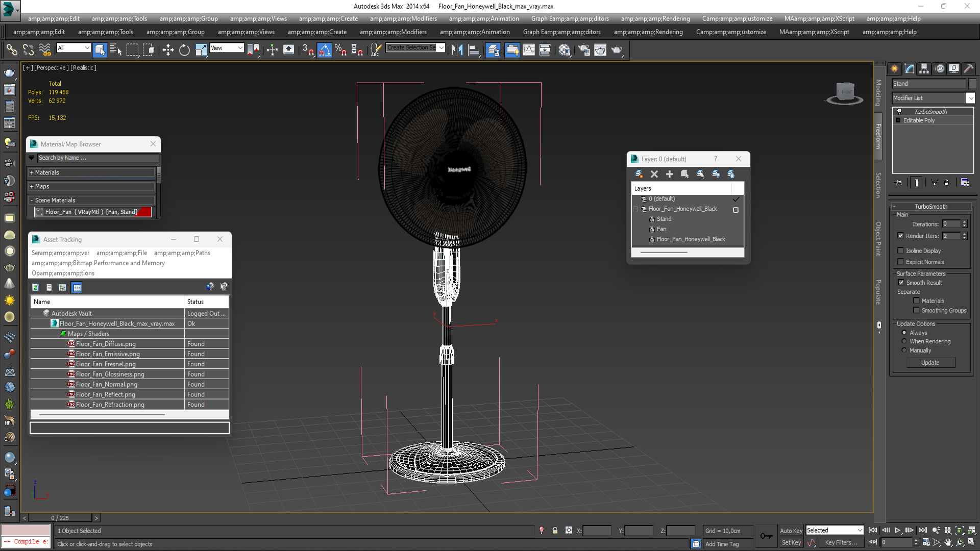
Task: Enable Isoline Display checkbox
Action: 900,249
